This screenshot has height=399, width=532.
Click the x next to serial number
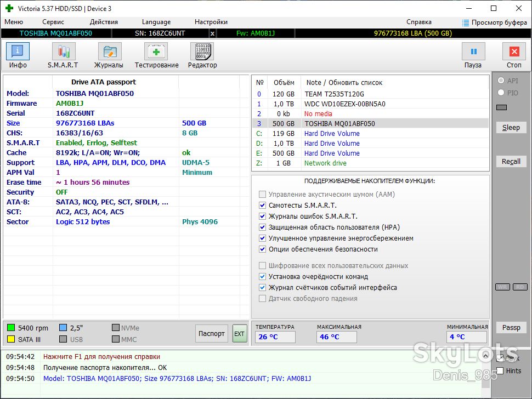point(212,33)
